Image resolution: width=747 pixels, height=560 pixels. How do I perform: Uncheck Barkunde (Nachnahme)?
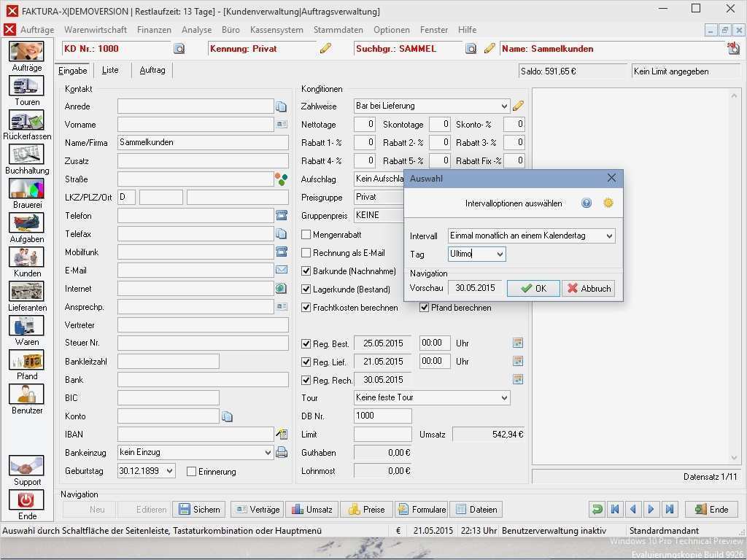click(304, 271)
